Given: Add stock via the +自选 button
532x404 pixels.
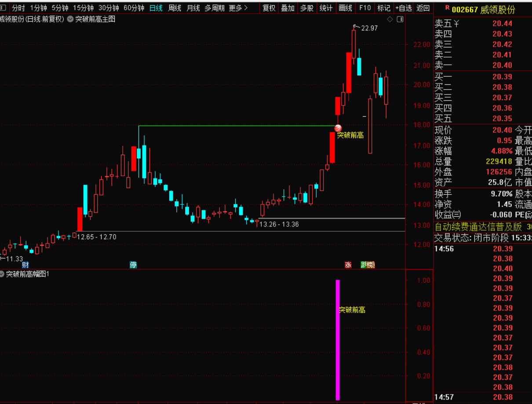Looking at the screenshot, I should pos(403,8).
